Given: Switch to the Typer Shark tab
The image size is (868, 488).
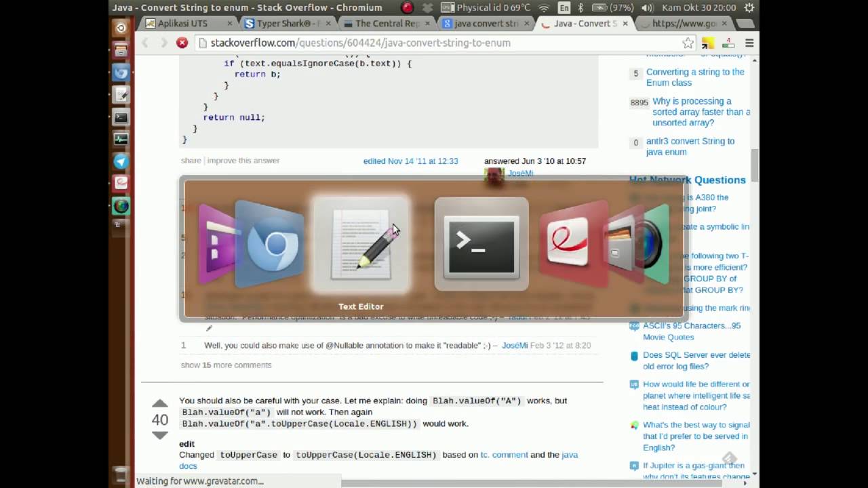Looking at the screenshot, I should 287,23.
